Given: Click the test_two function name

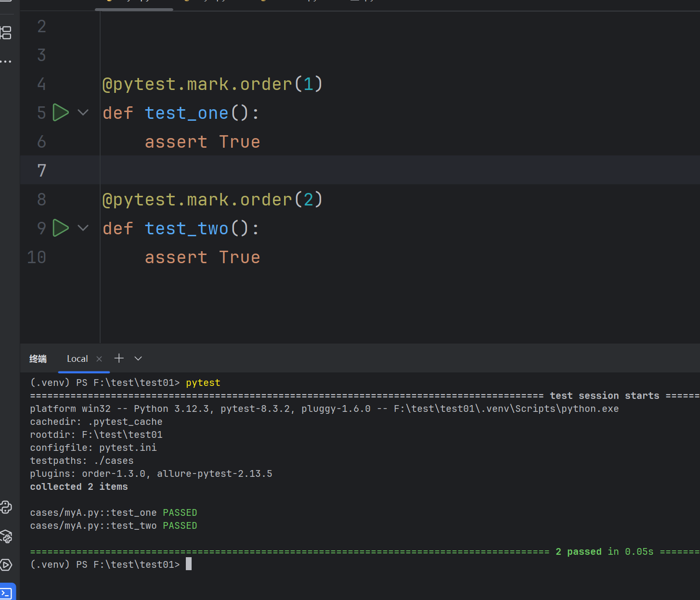Looking at the screenshot, I should point(186,229).
